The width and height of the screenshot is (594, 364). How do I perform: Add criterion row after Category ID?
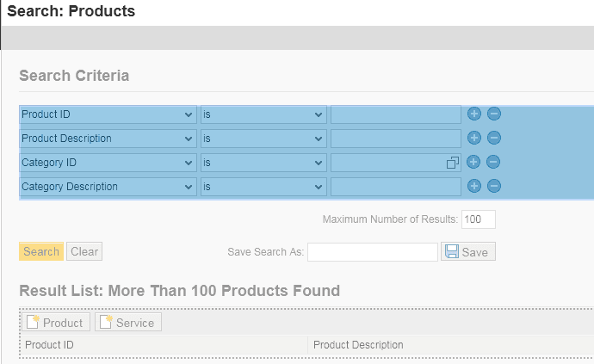pyautogui.click(x=473, y=162)
